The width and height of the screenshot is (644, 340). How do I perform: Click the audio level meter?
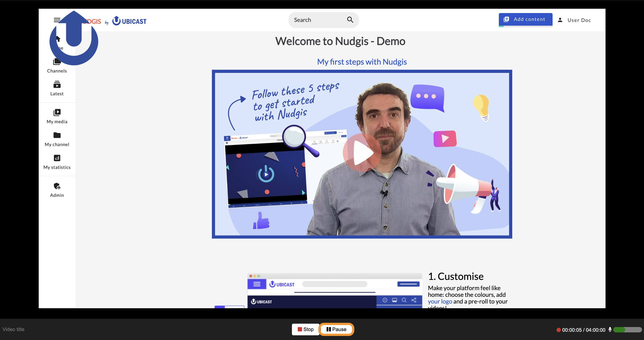627,330
